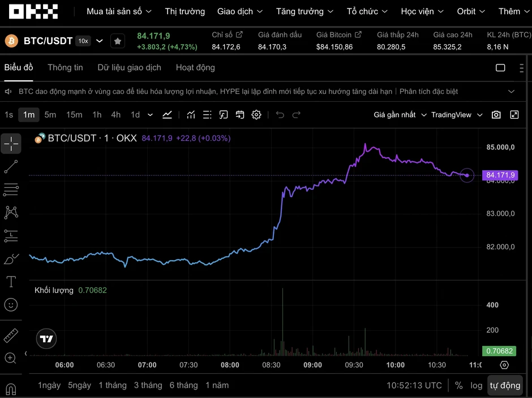Select the 1s timeframe
Screen dimensions: 532x398
click(9, 115)
